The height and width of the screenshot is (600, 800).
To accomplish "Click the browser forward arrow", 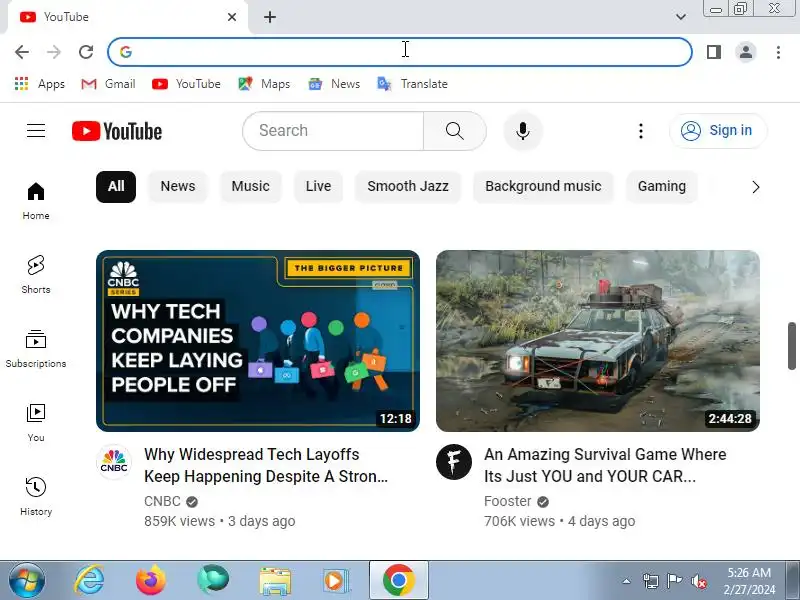I will [54, 52].
